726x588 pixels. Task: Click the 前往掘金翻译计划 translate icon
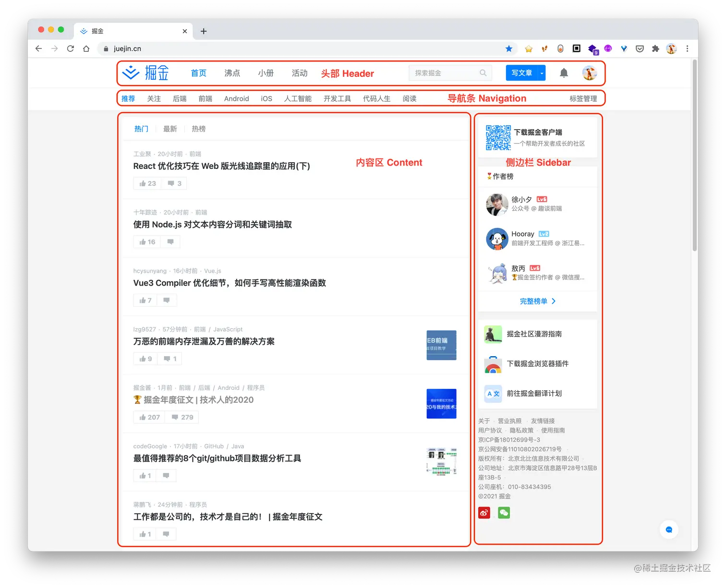(x=493, y=394)
